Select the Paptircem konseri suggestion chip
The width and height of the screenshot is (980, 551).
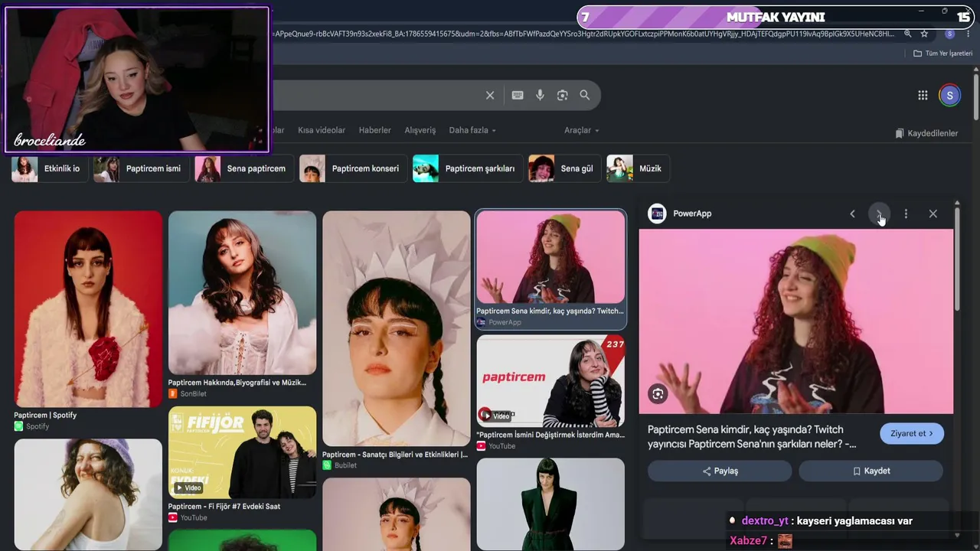tap(353, 168)
